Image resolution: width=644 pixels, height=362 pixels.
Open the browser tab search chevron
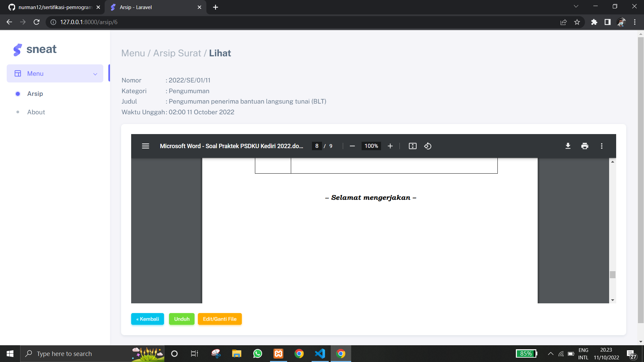click(576, 6)
